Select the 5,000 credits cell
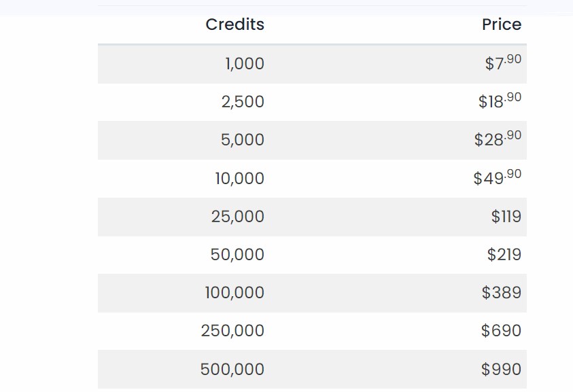 (243, 140)
